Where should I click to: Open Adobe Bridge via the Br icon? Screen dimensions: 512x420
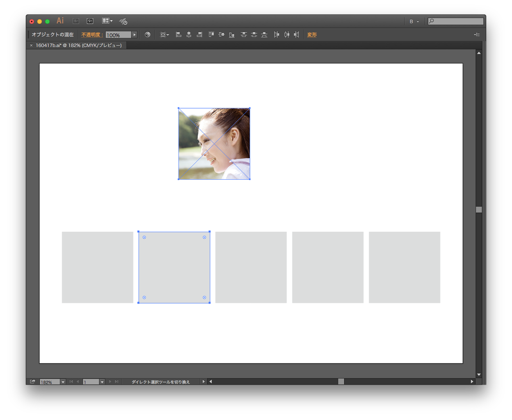75,21
